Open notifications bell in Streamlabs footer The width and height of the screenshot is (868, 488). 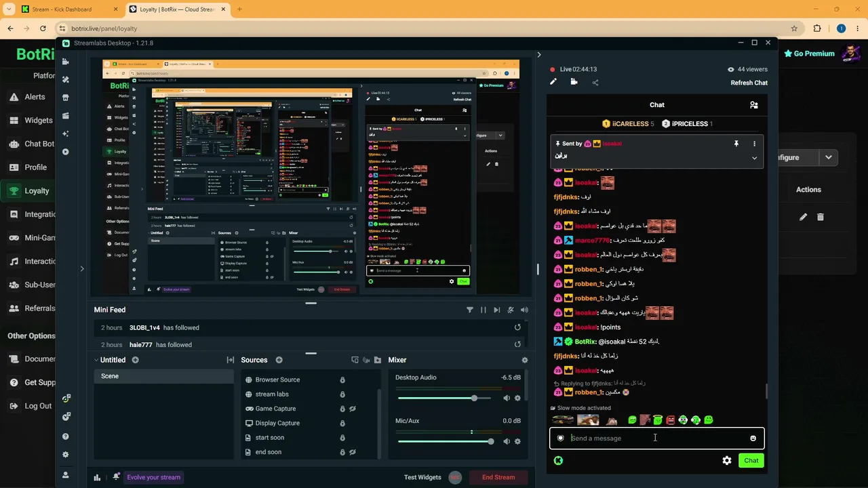(116, 476)
